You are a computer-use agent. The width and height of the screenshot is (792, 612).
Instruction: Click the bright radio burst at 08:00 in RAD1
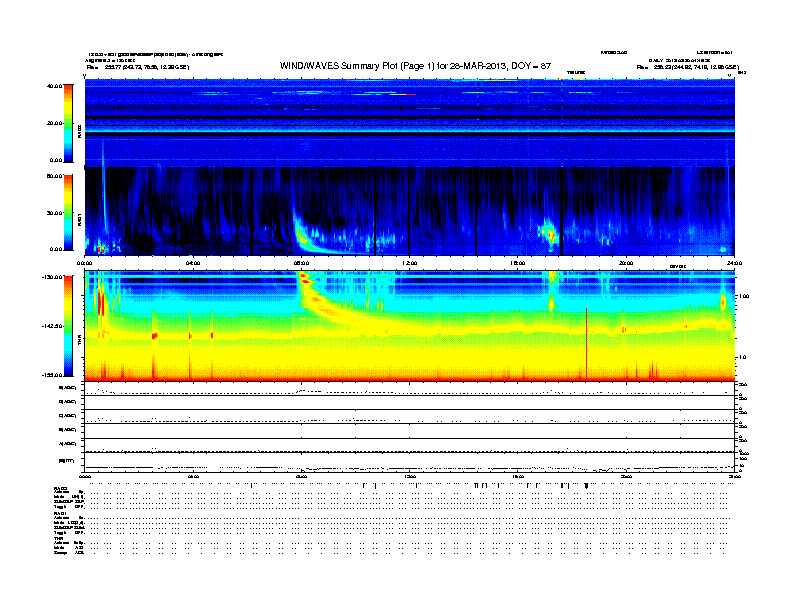coord(302,236)
